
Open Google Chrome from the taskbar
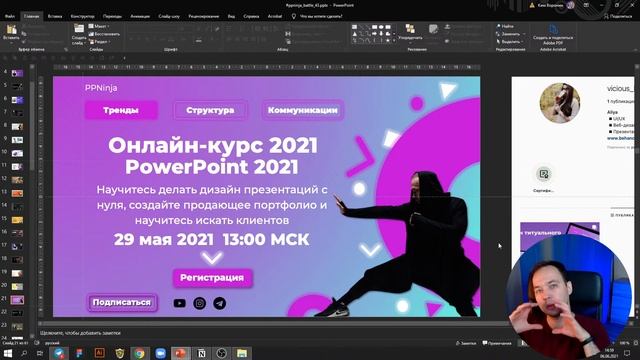point(140,353)
